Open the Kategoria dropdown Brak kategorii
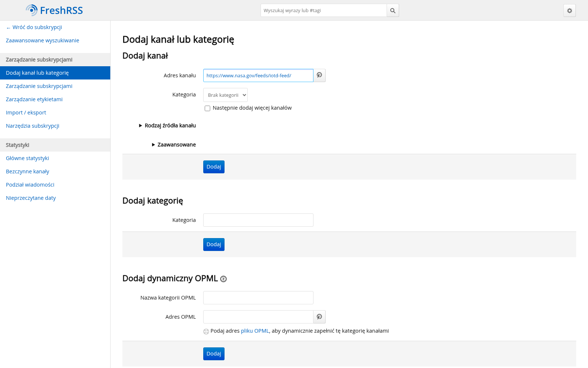The image size is (588, 368). pos(225,95)
